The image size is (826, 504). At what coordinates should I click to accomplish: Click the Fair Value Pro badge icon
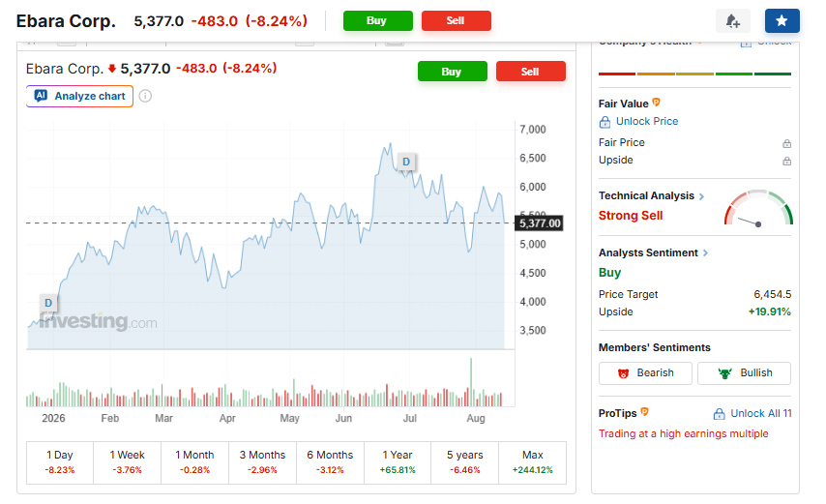coord(656,103)
